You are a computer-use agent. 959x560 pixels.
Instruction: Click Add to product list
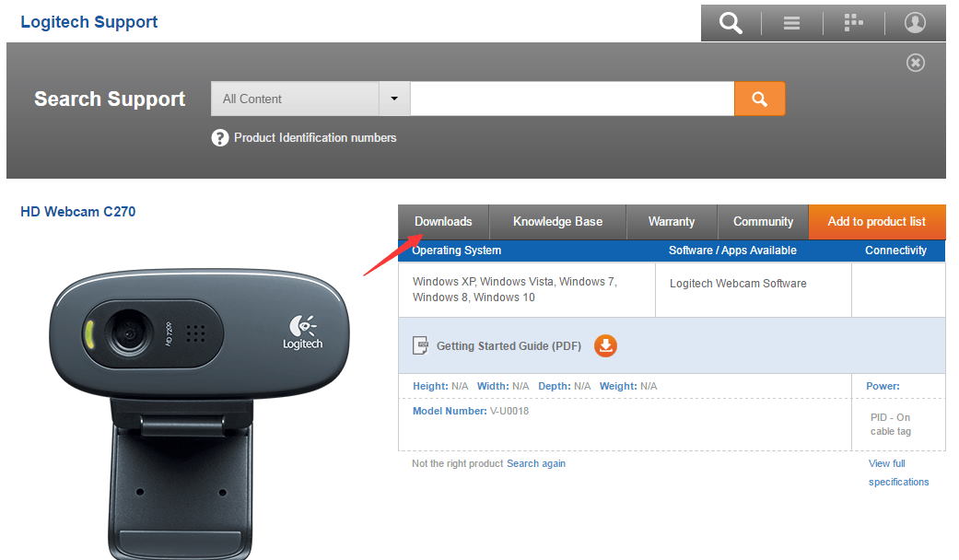coord(877,222)
